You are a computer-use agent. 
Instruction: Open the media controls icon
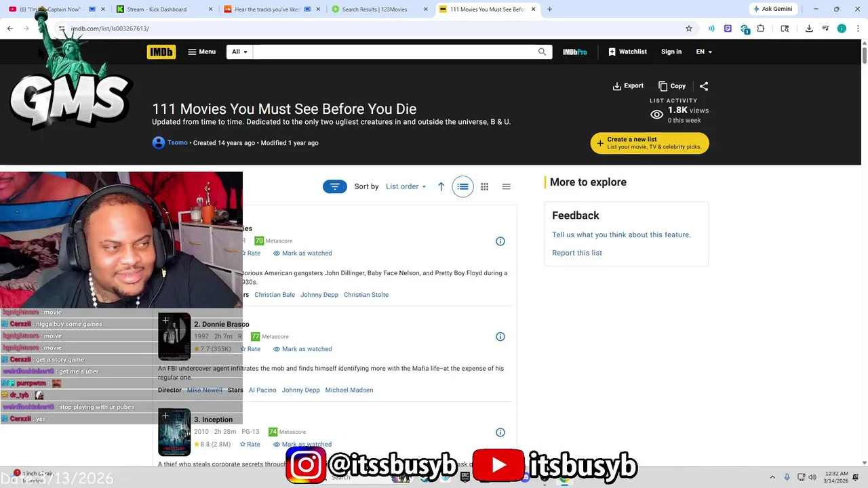(825, 28)
